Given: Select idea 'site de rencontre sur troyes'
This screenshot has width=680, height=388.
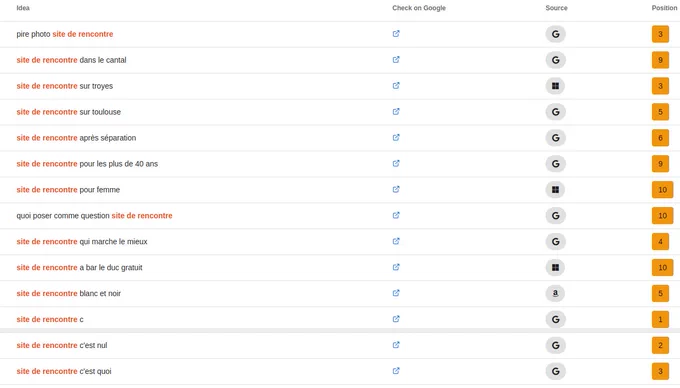Looking at the screenshot, I should pyautogui.click(x=65, y=86).
